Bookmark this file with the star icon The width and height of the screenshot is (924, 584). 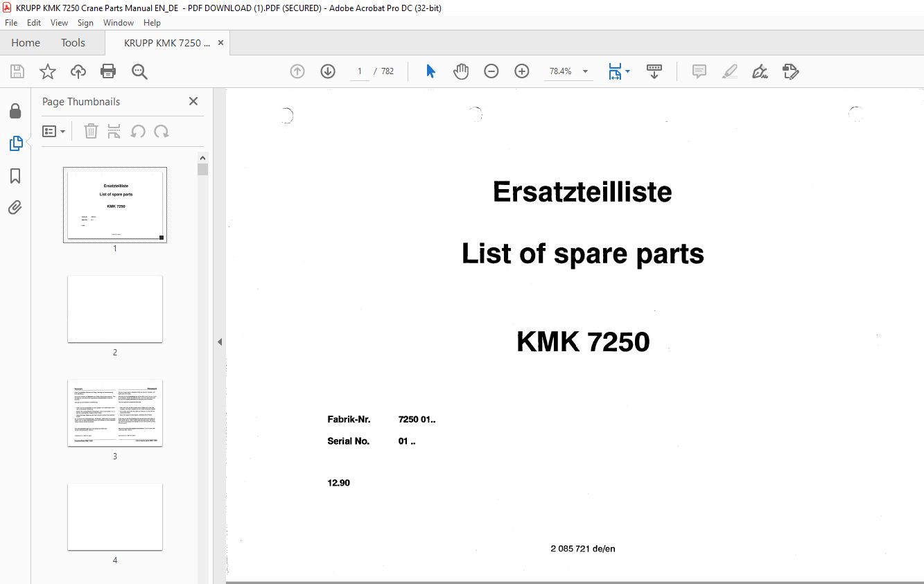48,71
